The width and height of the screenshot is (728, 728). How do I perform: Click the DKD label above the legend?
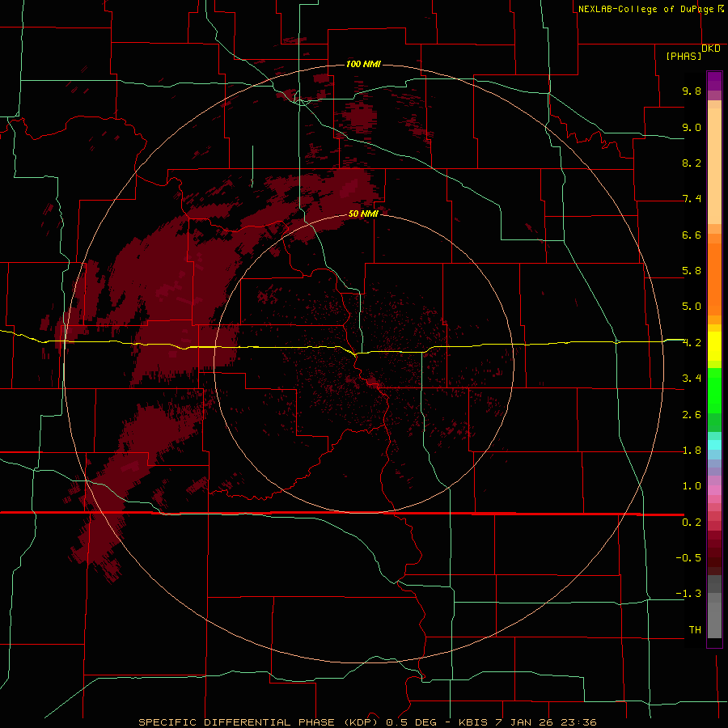click(x=711, y=49)
